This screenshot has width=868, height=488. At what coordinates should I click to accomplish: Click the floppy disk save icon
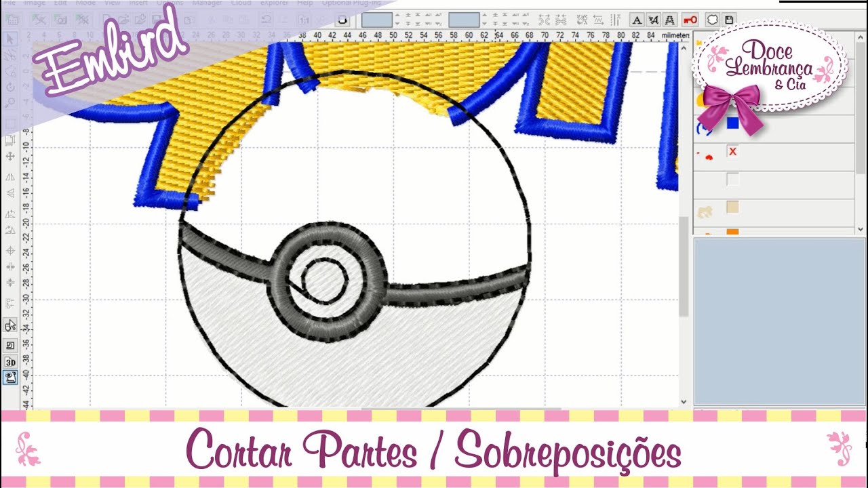click(x=729, y=20)
